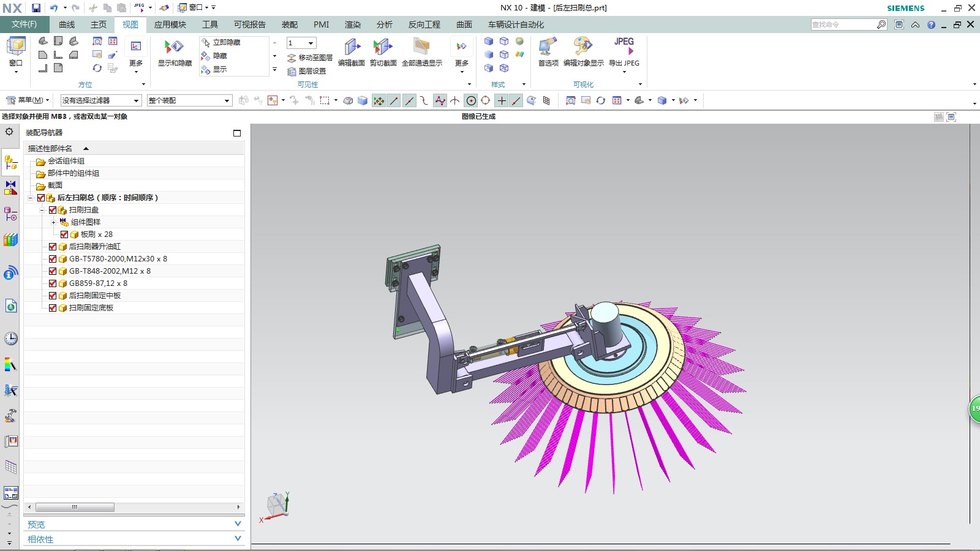Click the resource bar settings gear icon
The height and width of the screenshot is (551, 980).
click(9, 132)
